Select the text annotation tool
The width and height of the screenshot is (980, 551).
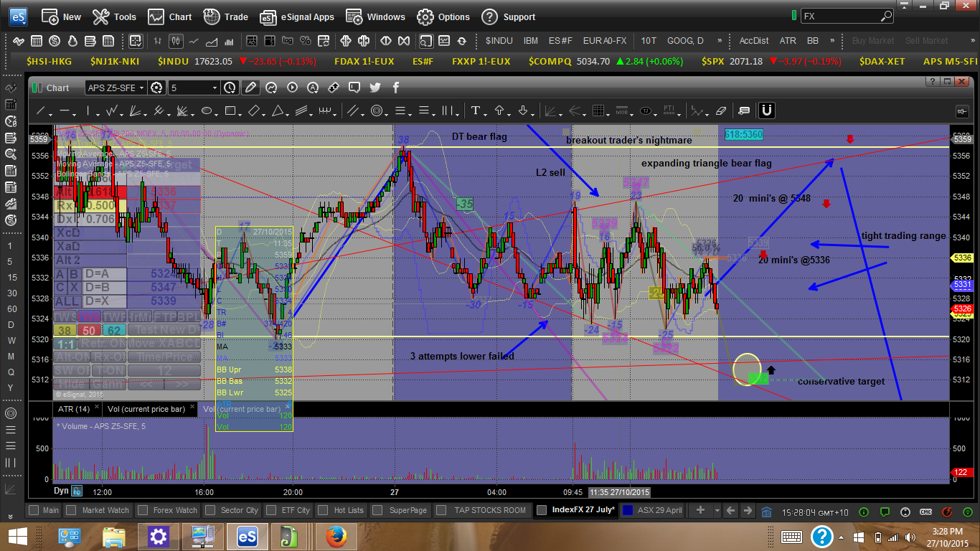(x=474, y=111)
